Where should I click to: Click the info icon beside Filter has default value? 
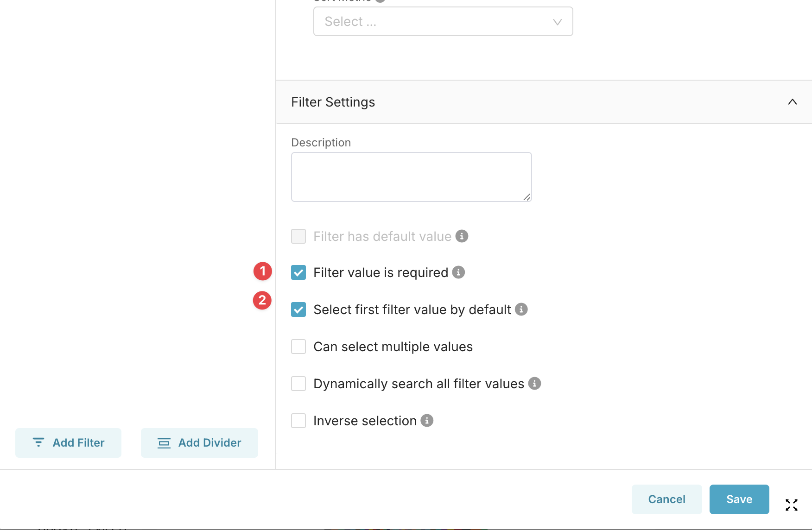462,236
